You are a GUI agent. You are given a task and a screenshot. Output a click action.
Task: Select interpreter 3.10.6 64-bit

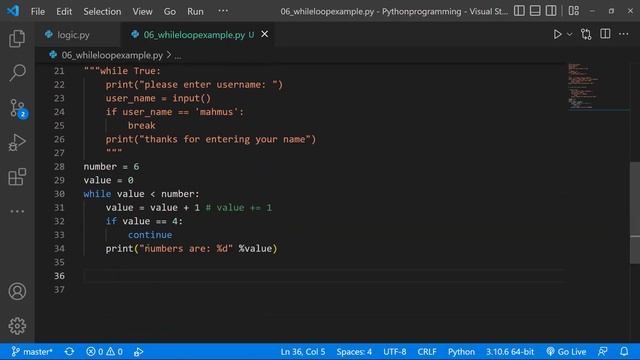click(510, 351)
